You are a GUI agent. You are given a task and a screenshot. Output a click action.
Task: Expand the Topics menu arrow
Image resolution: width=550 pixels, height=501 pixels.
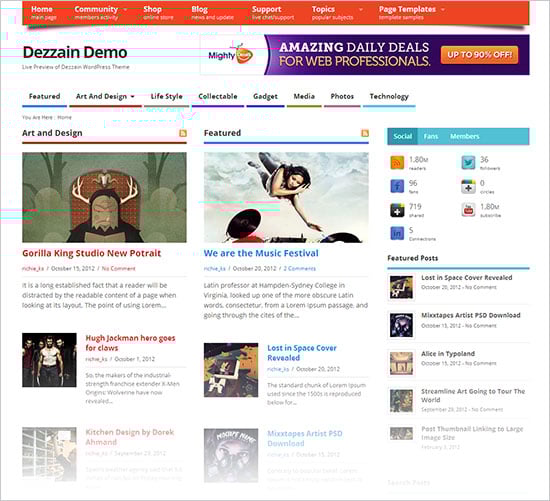(361, 9)
